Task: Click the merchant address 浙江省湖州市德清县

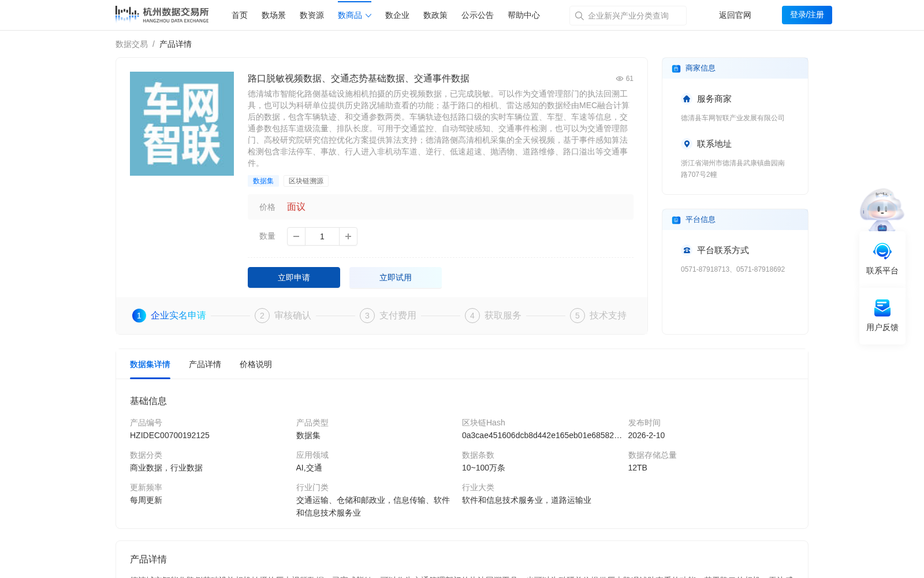Action: [x=733, y=169]
